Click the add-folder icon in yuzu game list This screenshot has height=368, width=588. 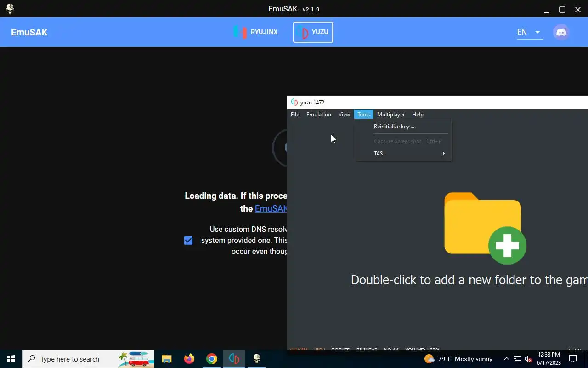pyautogui.click(x=485, y=228)
